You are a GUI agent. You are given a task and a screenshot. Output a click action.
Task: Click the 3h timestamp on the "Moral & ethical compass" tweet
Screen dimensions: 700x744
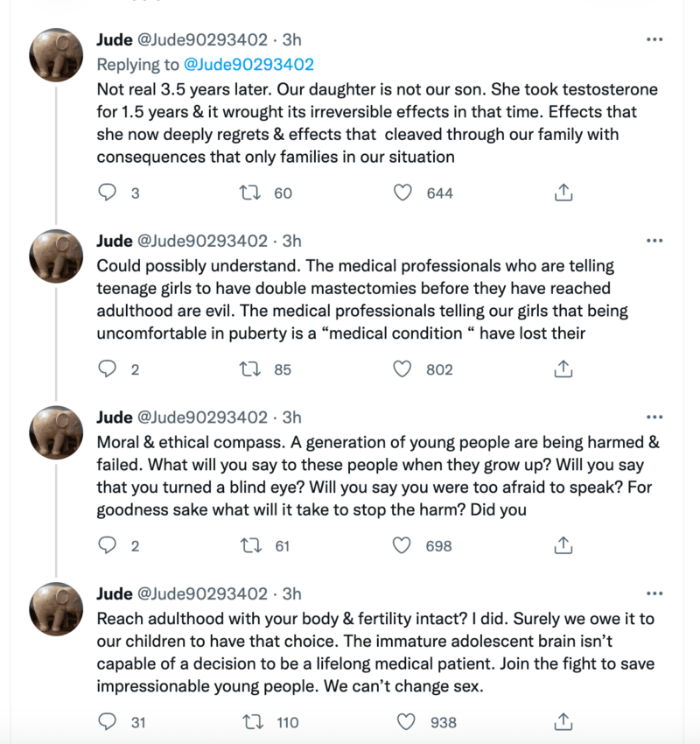pyautogui.click(x=291, y=418)
